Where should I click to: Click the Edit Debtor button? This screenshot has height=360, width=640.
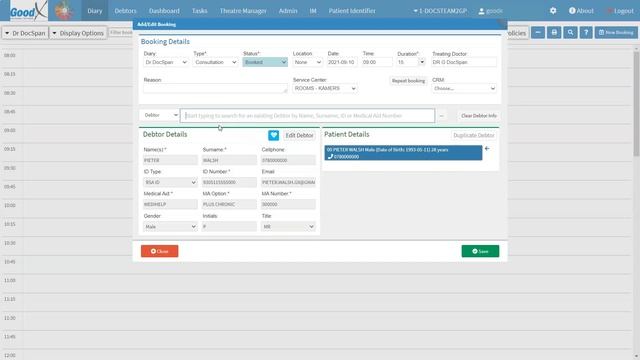(299, 135)
